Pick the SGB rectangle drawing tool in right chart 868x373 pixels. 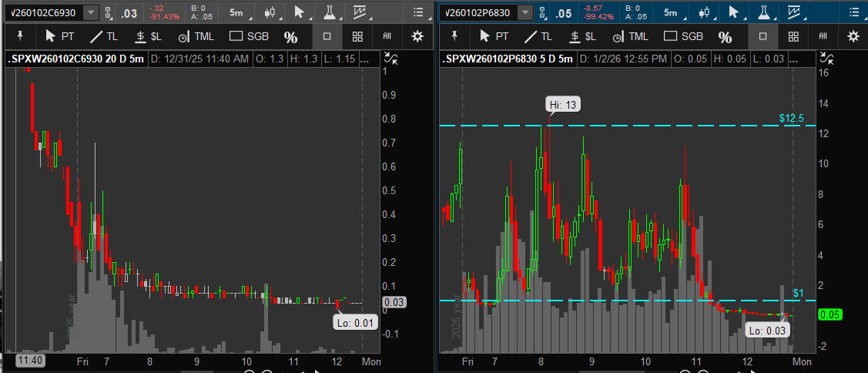[683, 36]
